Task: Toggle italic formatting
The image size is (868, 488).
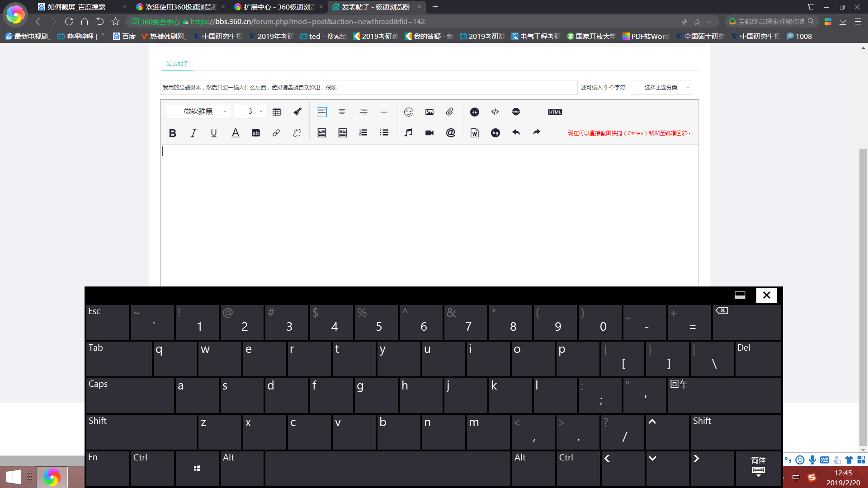Action: point(193,133)
